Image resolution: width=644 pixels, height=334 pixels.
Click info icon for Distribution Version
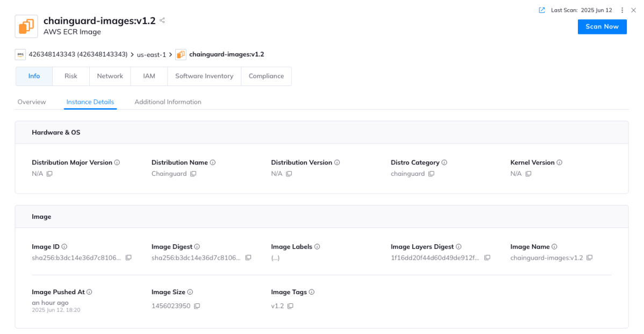point(337,162)
